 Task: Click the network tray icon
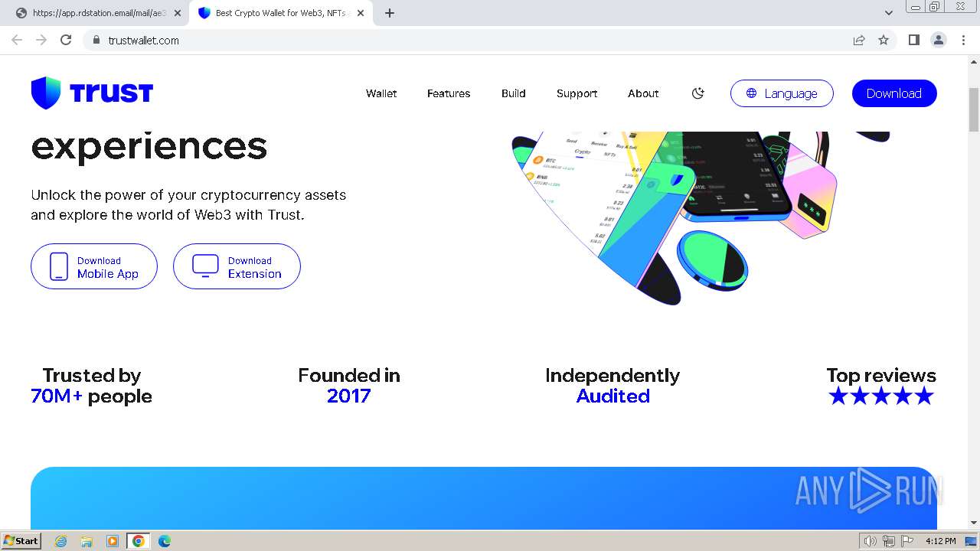(889, 541)
